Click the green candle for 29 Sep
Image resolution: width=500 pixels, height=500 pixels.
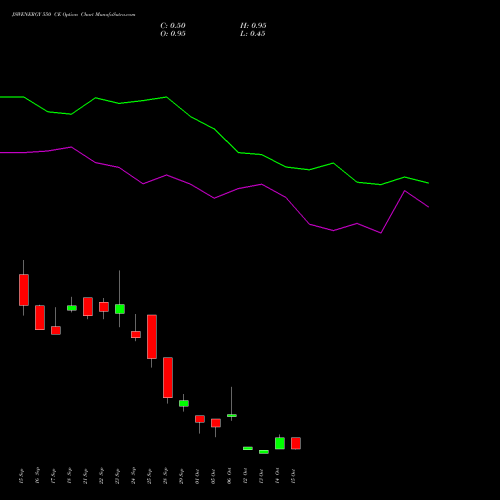point(184,403)
